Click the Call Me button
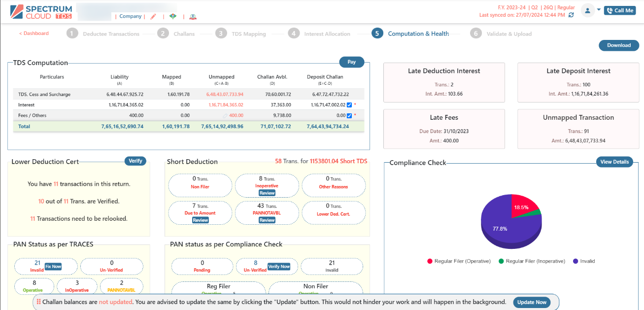The width and height of the screenshot is (644, 310). click(621, 10)
